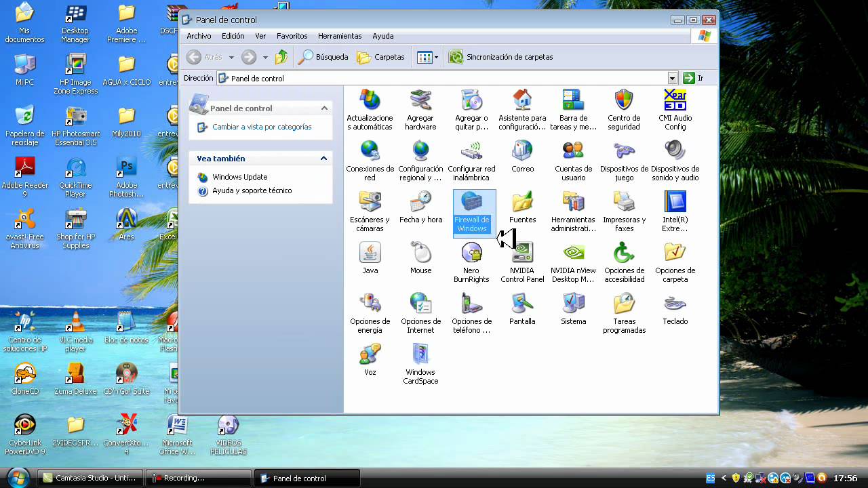868x488 pixels.
Task: Click the Búsqueda toolbar button
Action: [323, 57]
